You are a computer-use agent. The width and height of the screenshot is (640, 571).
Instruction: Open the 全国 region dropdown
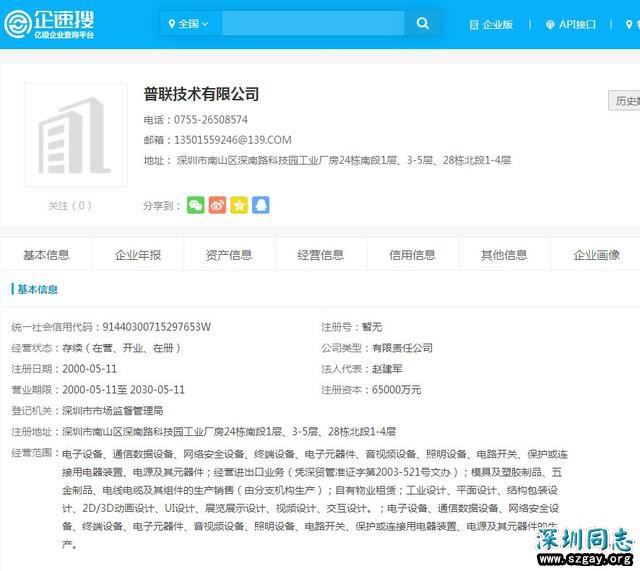[189, 24]
